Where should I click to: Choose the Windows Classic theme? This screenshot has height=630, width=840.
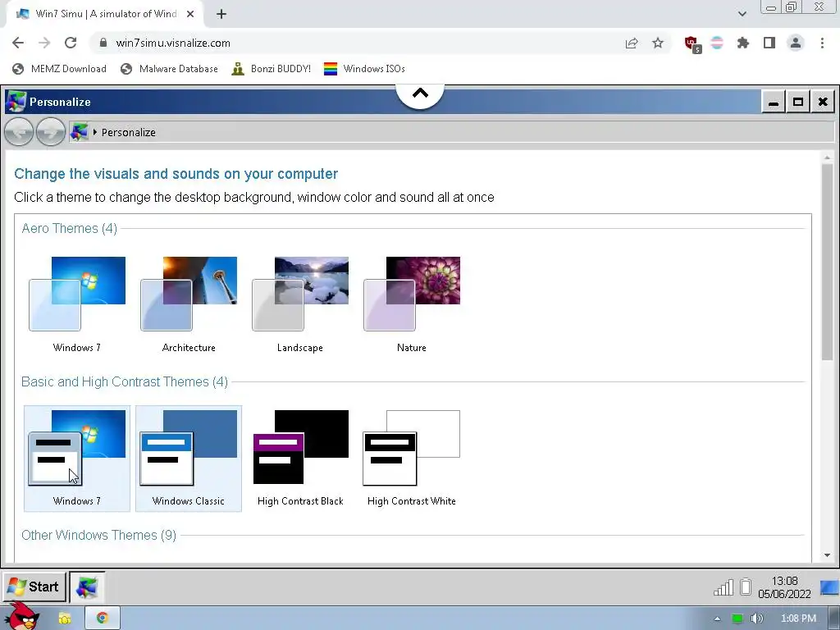click(189, 459)
